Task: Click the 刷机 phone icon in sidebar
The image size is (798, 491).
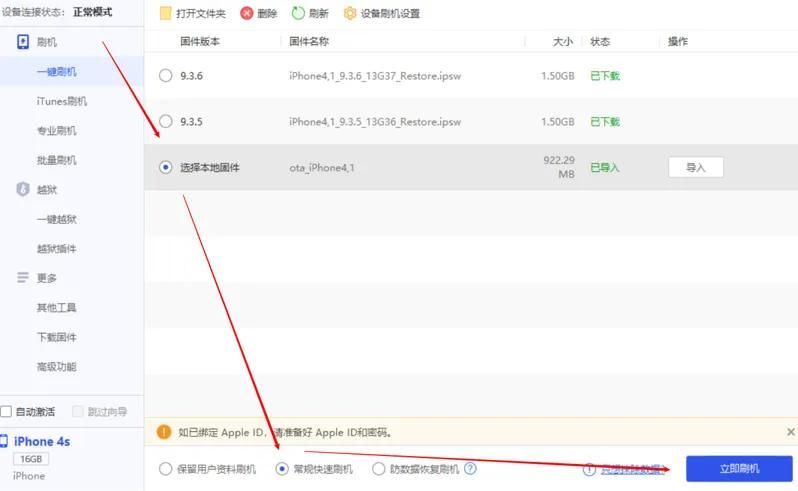Action: 23,42
